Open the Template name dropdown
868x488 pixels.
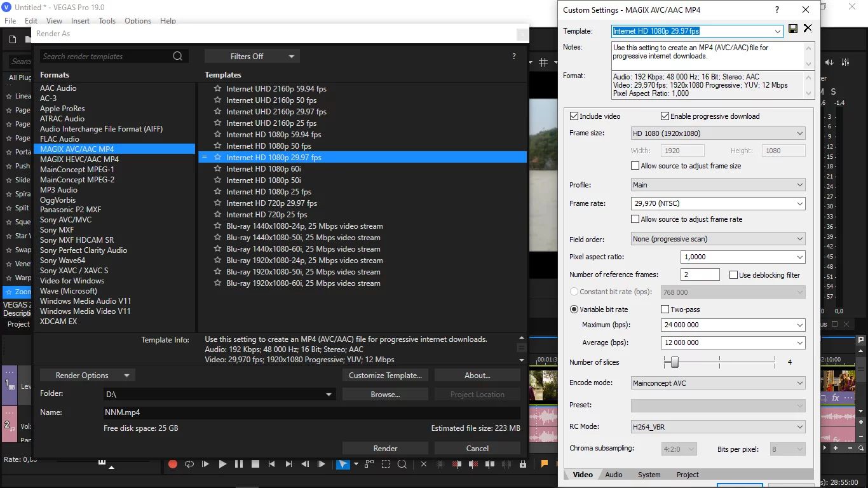click(778, 31)
